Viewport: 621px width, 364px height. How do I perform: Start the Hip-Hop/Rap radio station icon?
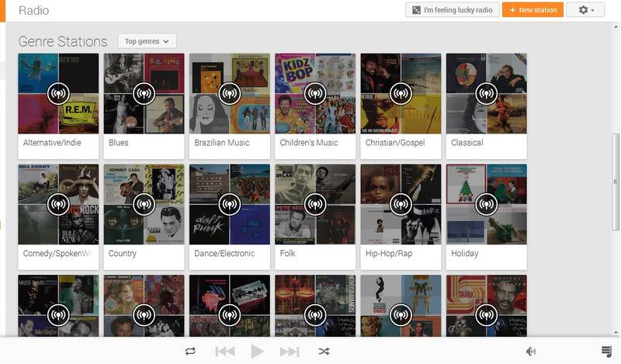(401, 204)
